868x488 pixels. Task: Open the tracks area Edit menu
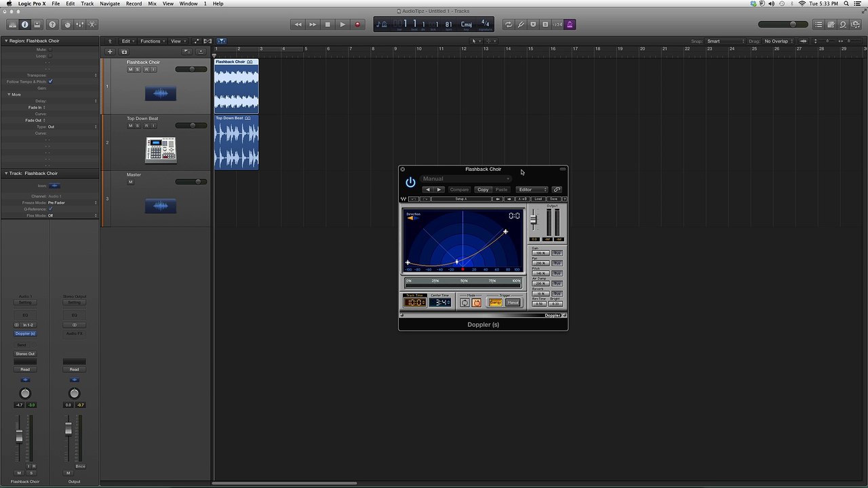click(x=127, y=41)
